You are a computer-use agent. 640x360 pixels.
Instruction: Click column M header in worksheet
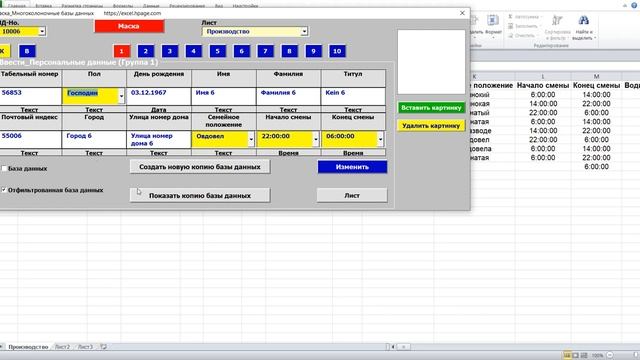click(596, 76)
